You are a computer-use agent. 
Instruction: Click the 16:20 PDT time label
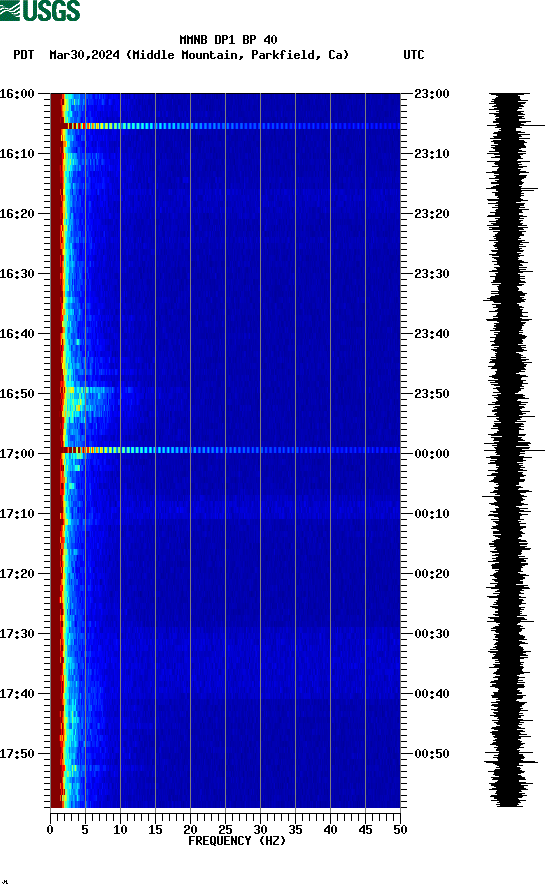[x=17, y=214]
